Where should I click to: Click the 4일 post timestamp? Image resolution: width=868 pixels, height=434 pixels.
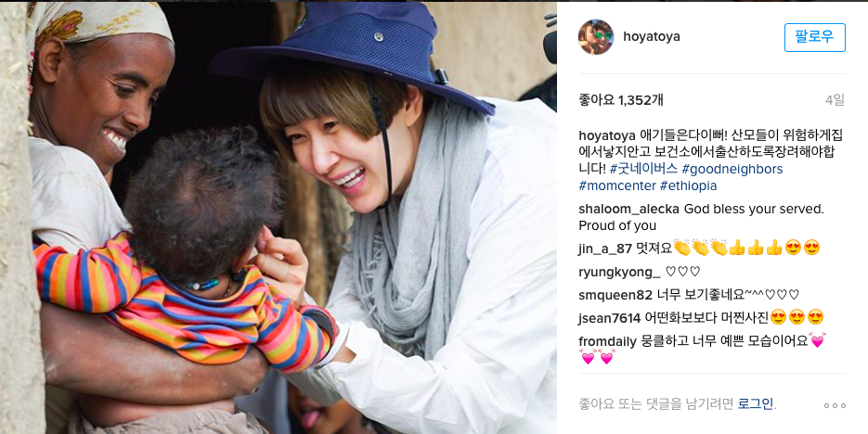pos(835,100)
